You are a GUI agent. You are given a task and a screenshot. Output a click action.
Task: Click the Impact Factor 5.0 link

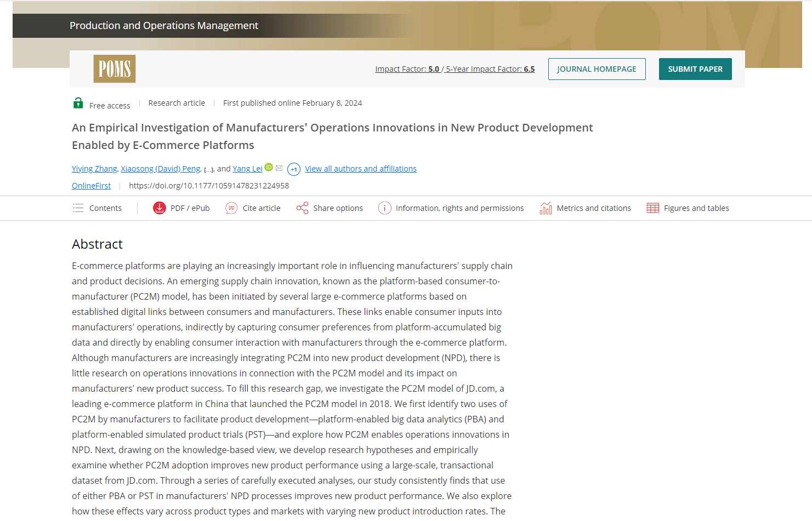(x=407, y=69)
